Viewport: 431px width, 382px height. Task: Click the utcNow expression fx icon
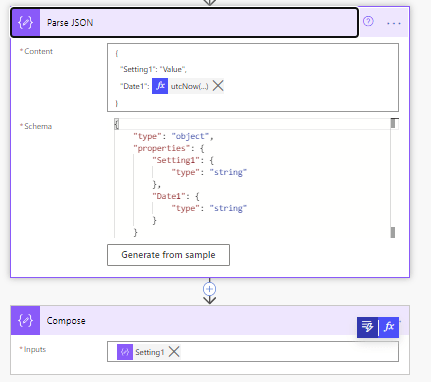pyautogui.click(x=160, y=86)
